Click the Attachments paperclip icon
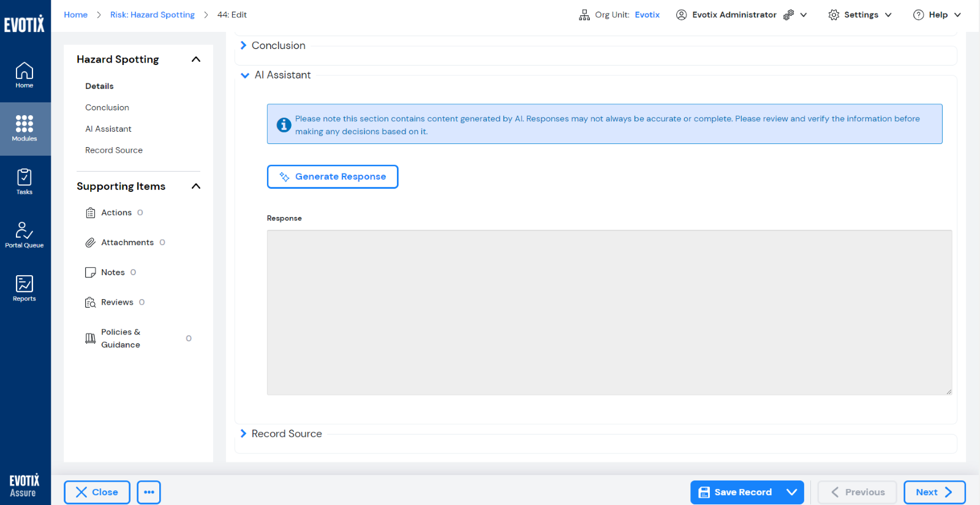The width and height of the screenshot is (980, 505). (x=91, y=243)
